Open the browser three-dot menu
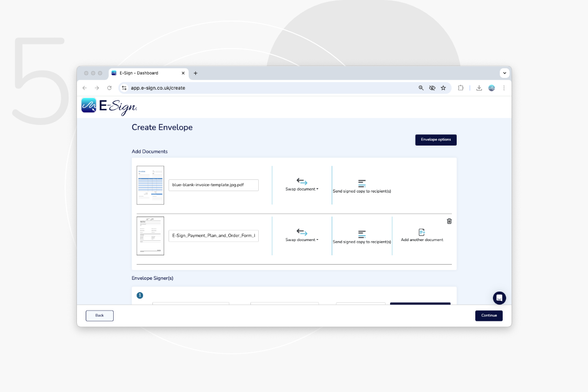The height and width of the screenshot is (392, 588). pos(504,88)
